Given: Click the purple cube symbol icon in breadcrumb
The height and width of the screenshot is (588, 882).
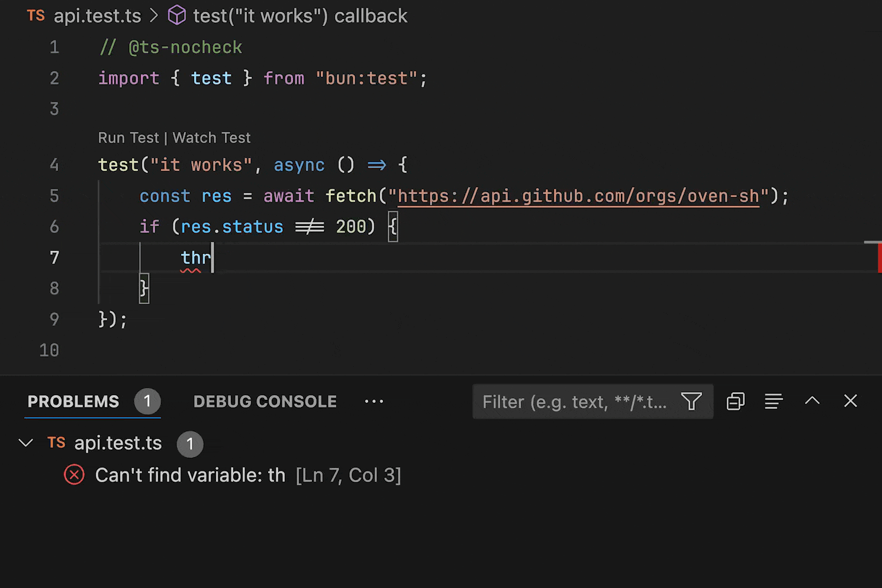Looking at the screenshot, I should 176,16.
